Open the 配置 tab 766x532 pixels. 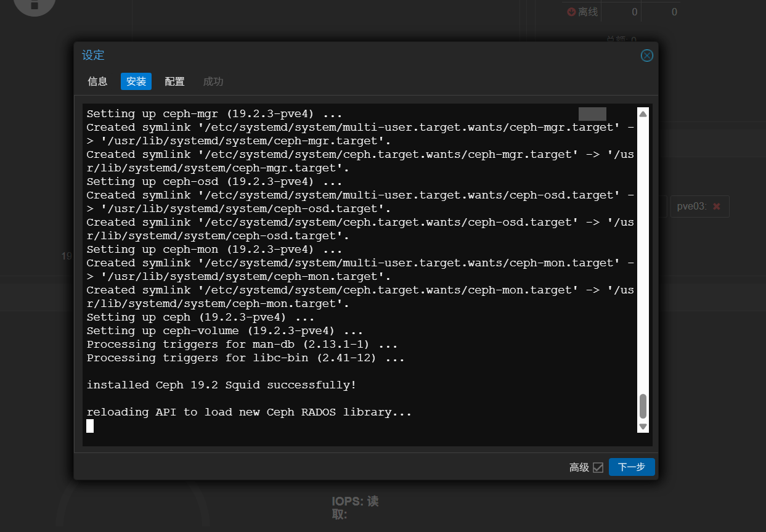tap(174, 81)
